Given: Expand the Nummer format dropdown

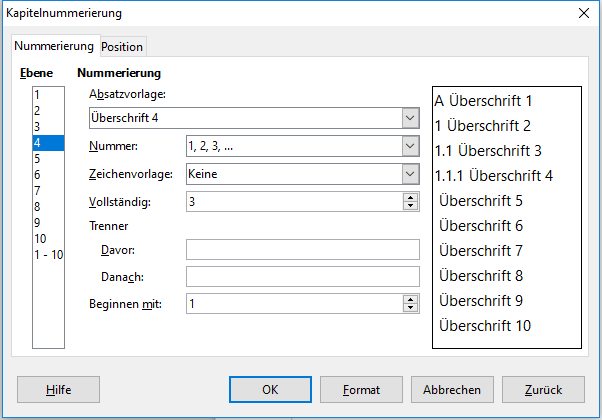Looking at the screenshot, I should pyautogui.click(x=410, y=146).
